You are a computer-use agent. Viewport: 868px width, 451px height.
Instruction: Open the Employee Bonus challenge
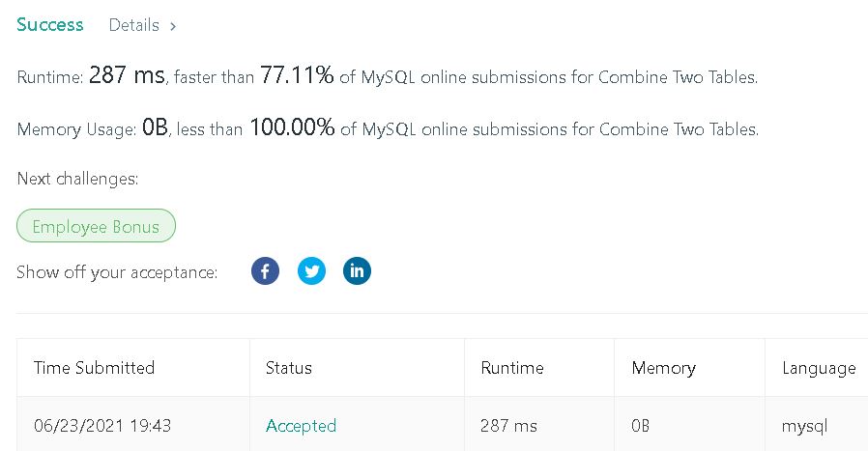click(96, 226)
